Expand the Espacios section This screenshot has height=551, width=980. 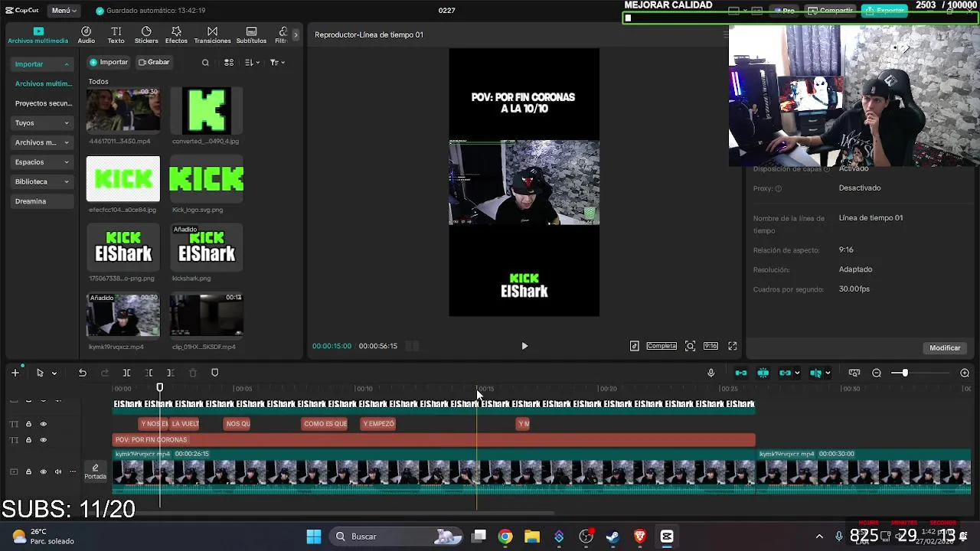42,162
